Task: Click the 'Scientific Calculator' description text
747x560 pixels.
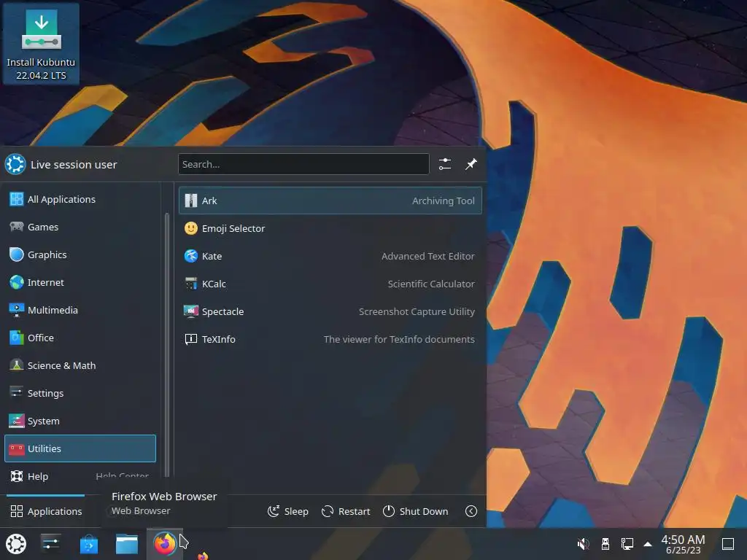Action: [431, 284]
